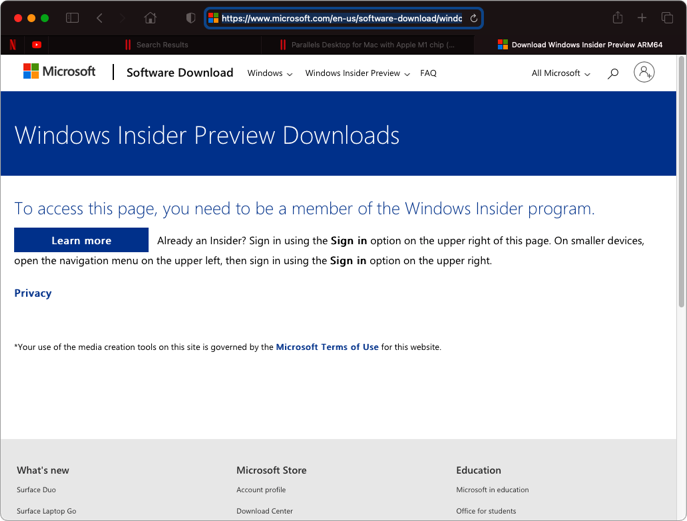The height and width of the screenshot is (521, 687).
Task: Click the search magnifier icon
Action: (613, 73)
